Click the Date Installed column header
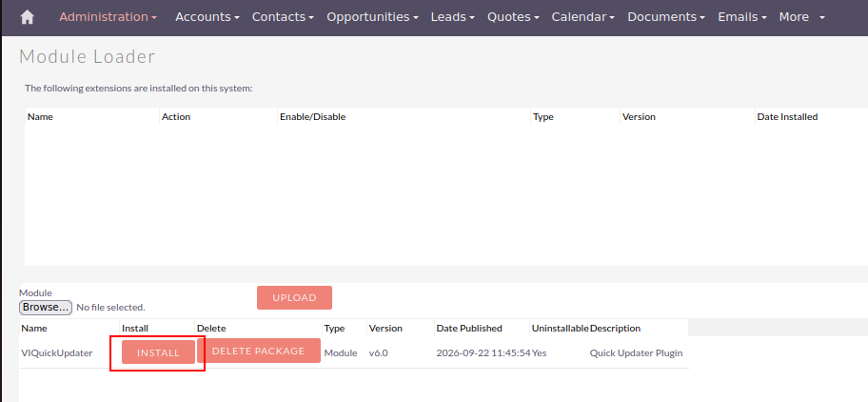Screen dimensions: 868x402 (787, 117)
